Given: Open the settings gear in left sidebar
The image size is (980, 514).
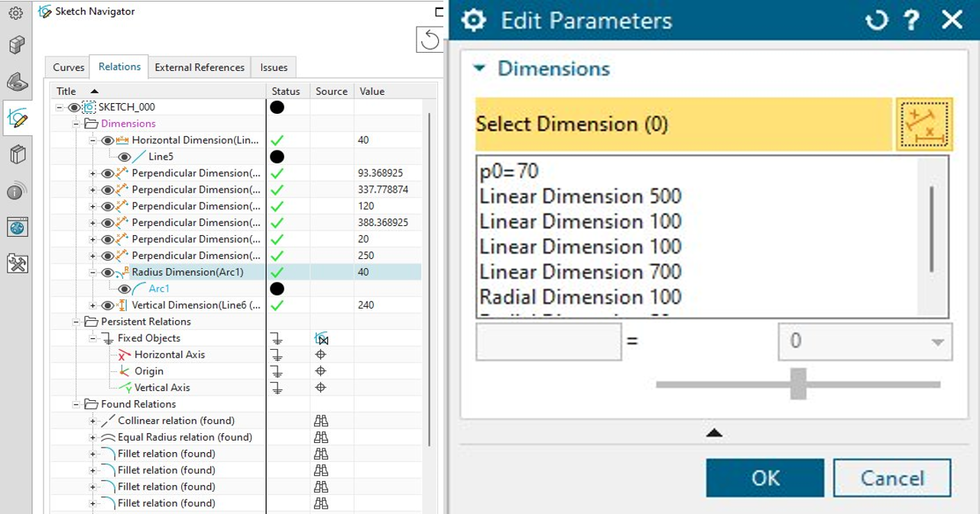Looking at the screenshot, I should coord(16,13).
